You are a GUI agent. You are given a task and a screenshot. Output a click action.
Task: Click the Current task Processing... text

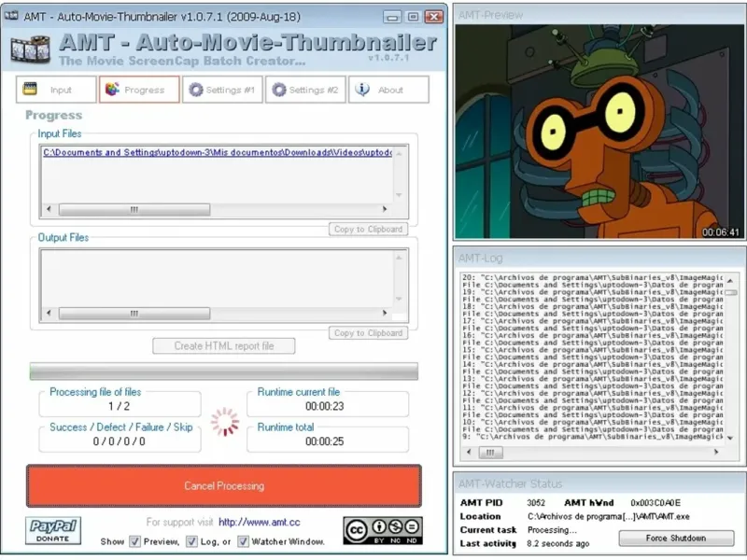[x=552, y=530]
